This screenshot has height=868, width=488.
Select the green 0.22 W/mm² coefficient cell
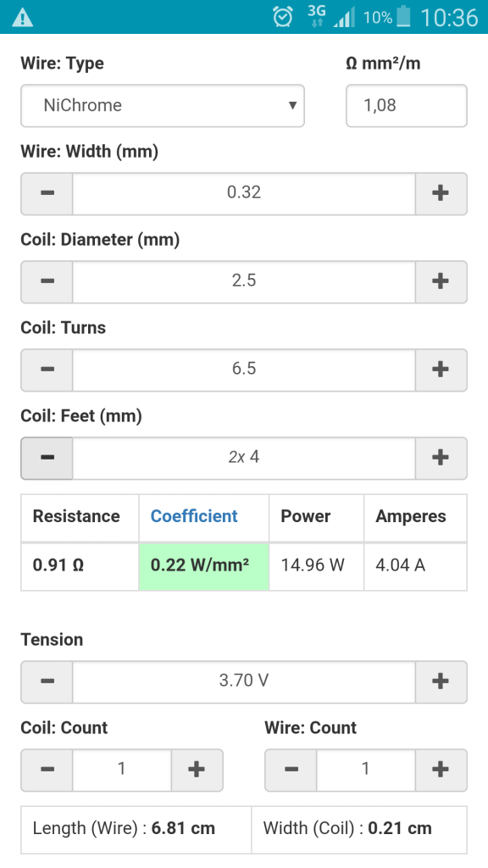click(204, 566)
